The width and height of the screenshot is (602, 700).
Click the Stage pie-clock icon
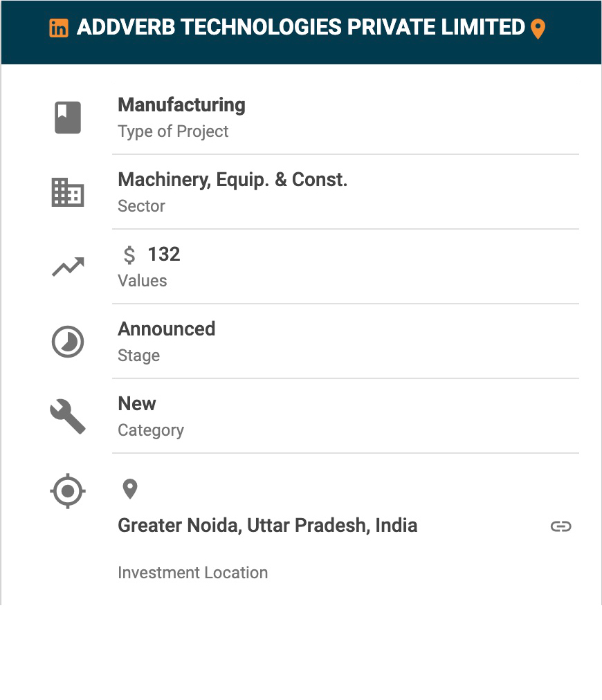tap(68, 342)
